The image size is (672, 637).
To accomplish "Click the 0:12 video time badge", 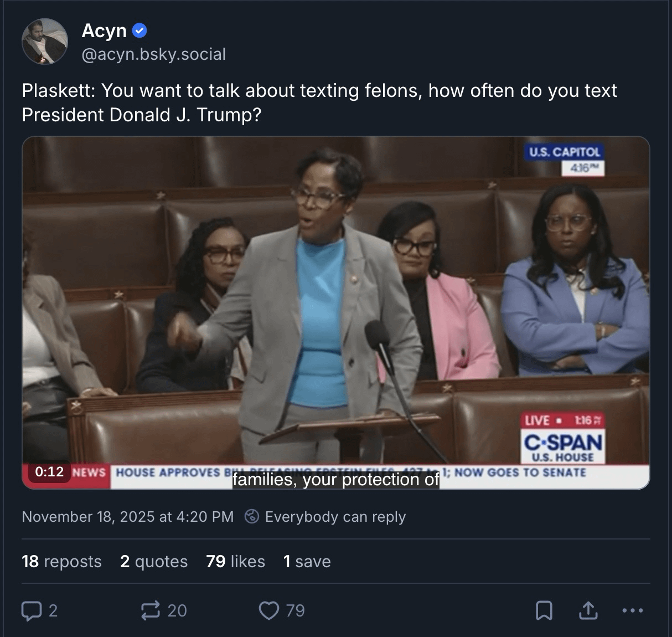I will click(49, 472).
